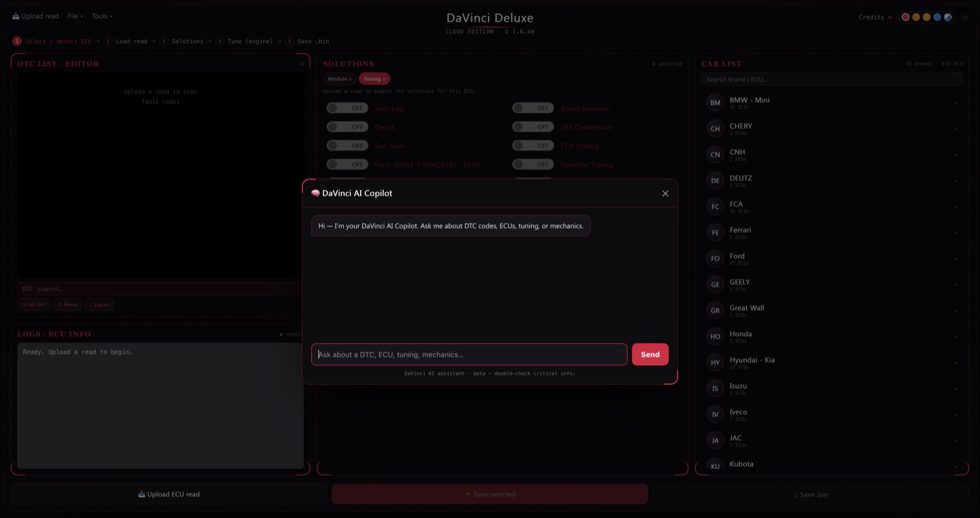The height and width of the screenshot is (518, 980).
Task: Expand the Hyundai - Kia brand row
Action: 831,363
